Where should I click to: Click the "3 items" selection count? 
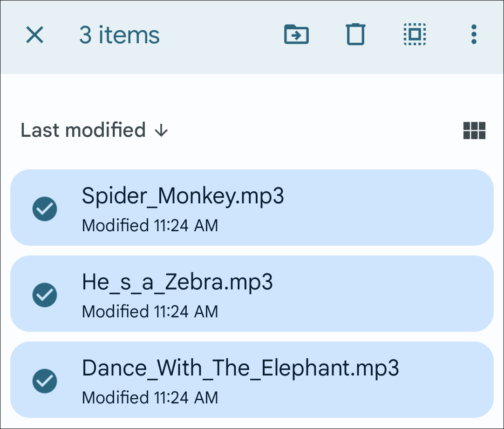119,35
